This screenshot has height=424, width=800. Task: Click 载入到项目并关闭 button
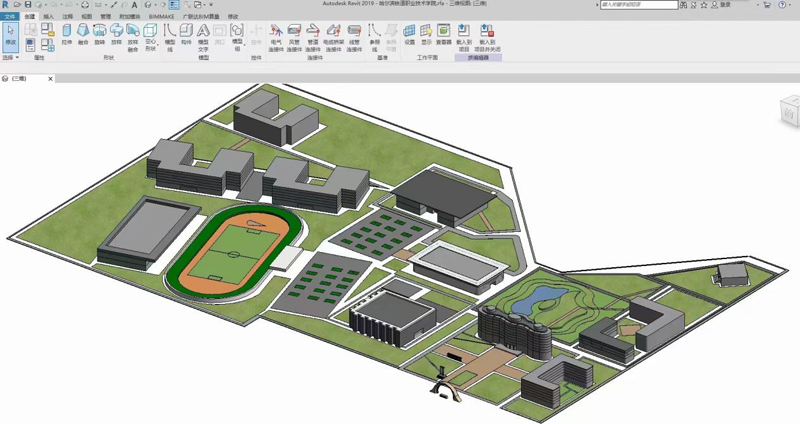[489, 37]
